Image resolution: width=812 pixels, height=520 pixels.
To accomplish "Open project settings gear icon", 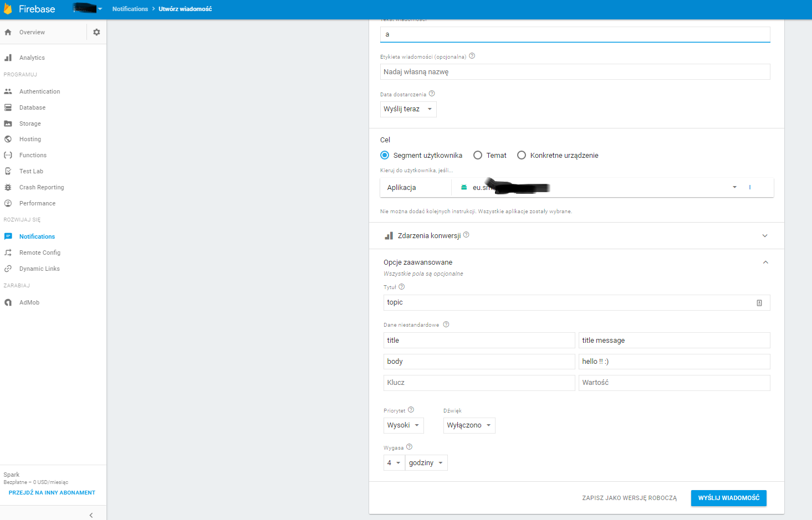I will click(96, 32).
